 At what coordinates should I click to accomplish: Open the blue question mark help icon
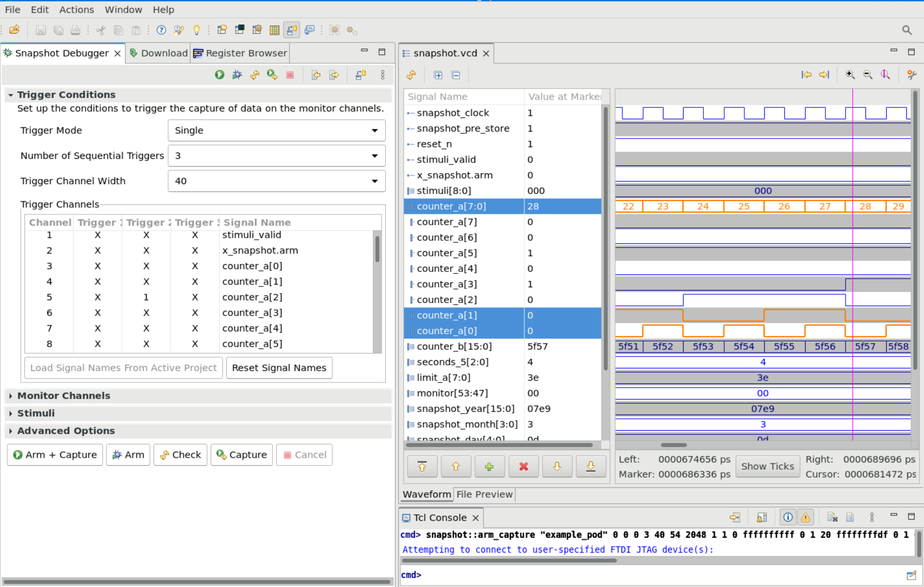(x=161, y=30)
